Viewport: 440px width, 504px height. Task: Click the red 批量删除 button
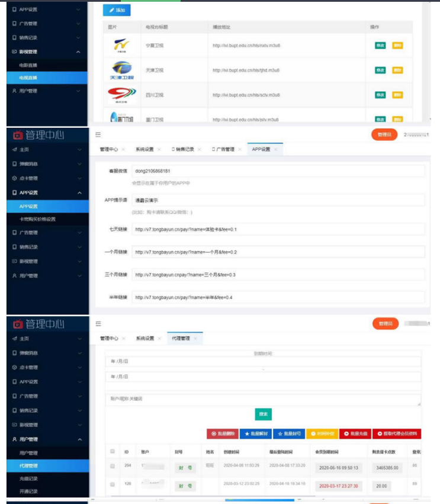point(223,434)
